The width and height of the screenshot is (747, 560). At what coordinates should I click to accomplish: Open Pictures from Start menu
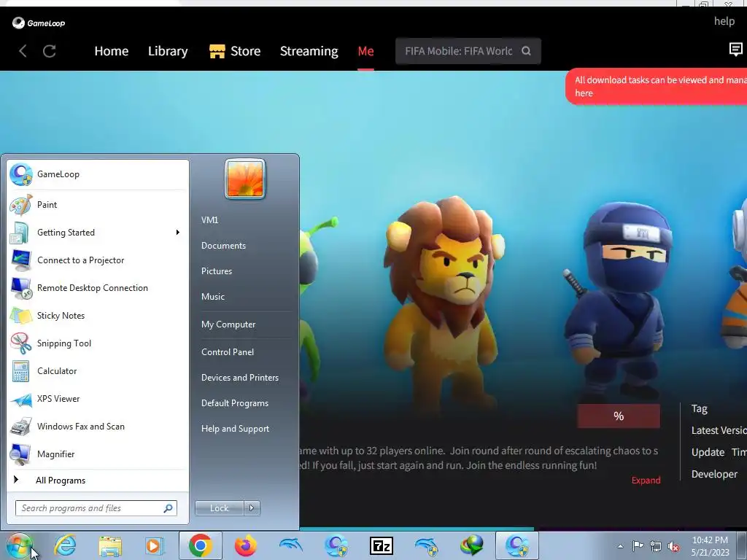pos(217,271)
